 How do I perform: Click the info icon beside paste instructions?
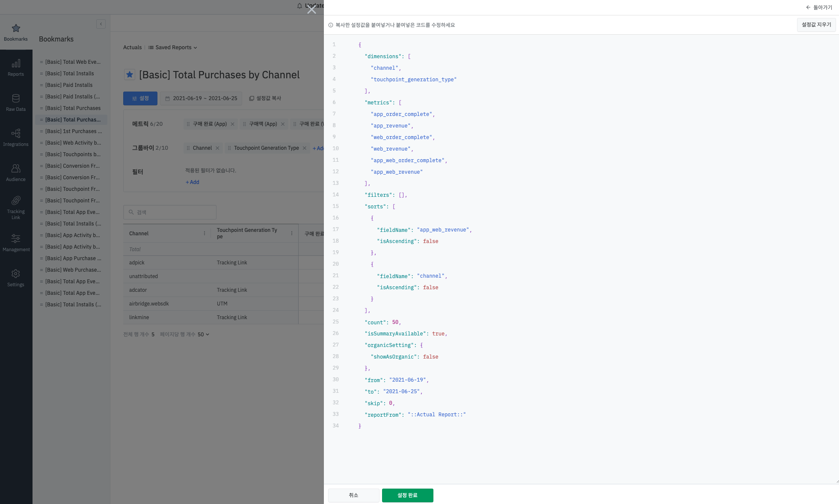(331, 25)
